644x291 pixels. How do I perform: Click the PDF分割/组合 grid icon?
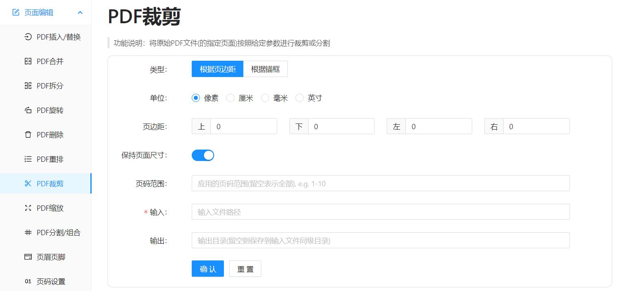coord(28,232)
